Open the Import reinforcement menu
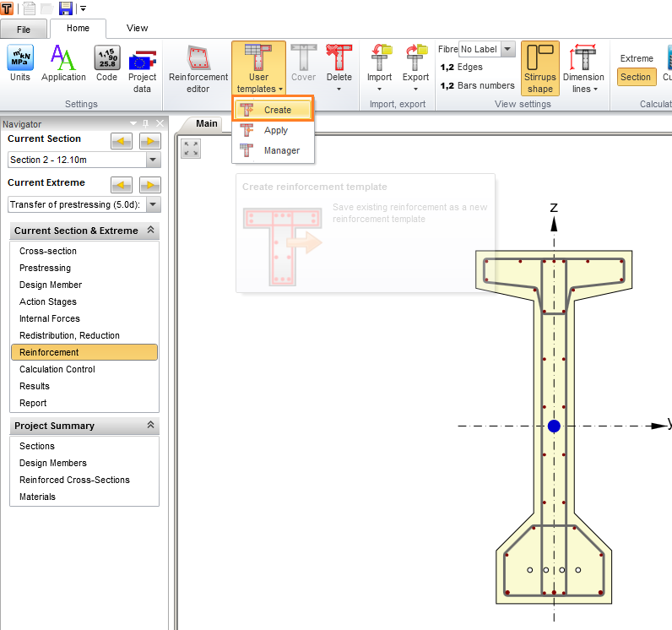The width and height of the screenshot is (672, 630). (x=379, y=69)
